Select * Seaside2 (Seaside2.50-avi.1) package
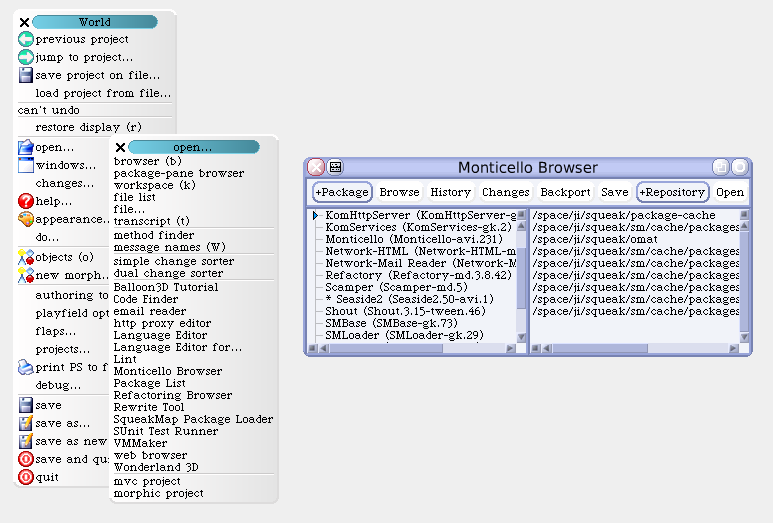Viewport: 773px width, 523px height. click(x=409, y=299)
